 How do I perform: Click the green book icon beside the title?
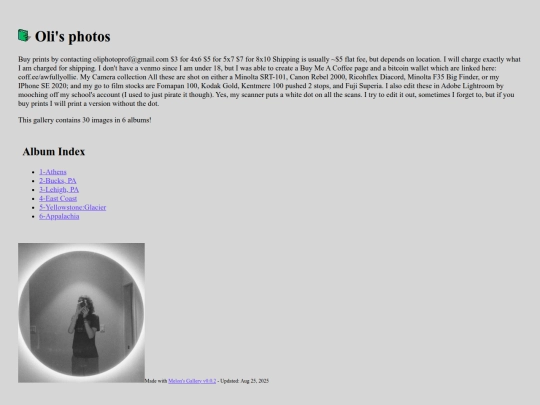[24, 35]
